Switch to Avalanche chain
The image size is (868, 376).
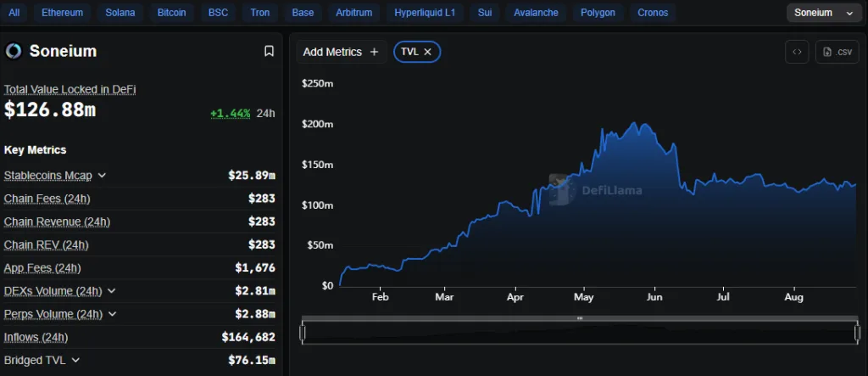click(536, 12)
